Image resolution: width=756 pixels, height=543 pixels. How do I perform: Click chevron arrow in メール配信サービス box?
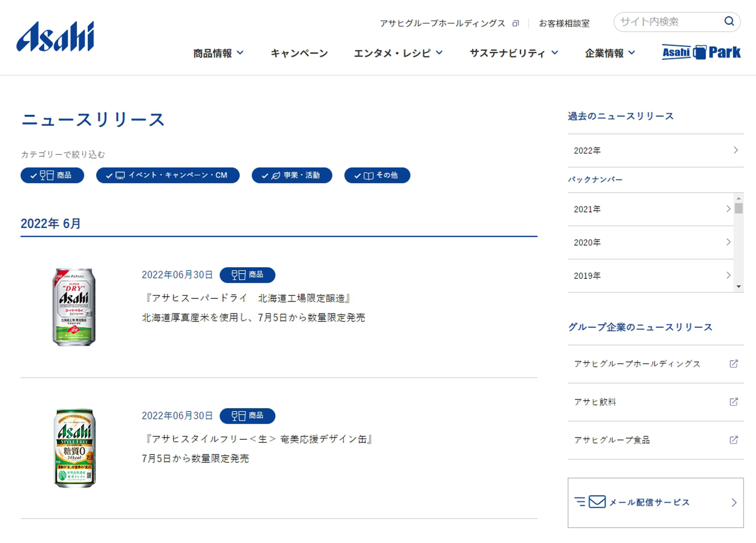734,503
